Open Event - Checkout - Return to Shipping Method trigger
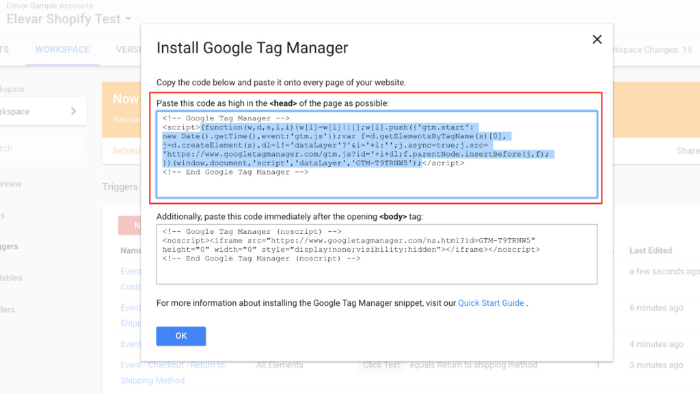This screenshot has width=700, height=394. (172, 373)
